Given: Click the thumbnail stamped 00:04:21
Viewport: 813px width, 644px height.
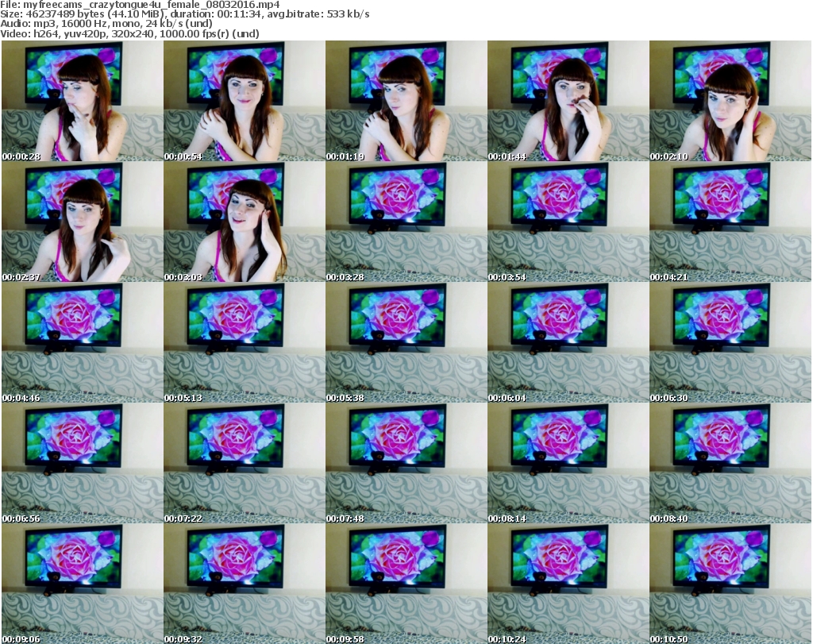Looking at the screenshot, I should [730, 222].
